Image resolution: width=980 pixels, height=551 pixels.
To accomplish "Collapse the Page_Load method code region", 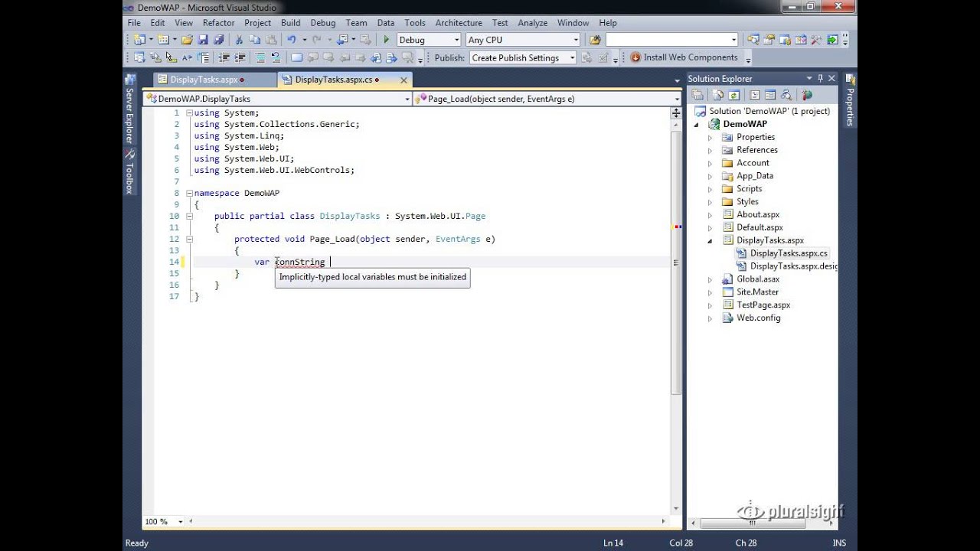I will tap(189, 239).
